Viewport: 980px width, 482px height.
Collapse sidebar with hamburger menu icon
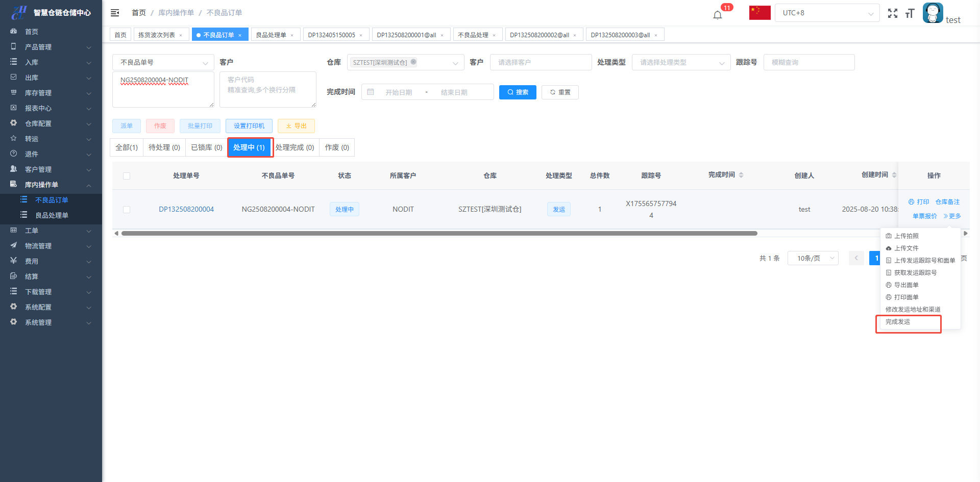(115, 13)
